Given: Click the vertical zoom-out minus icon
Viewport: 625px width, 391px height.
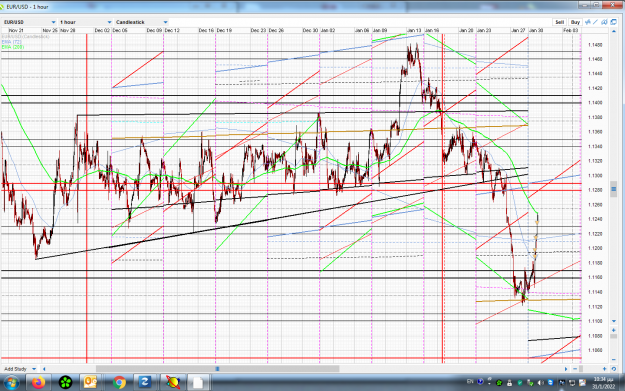Looking at the screenshot, I should [614, 360].
